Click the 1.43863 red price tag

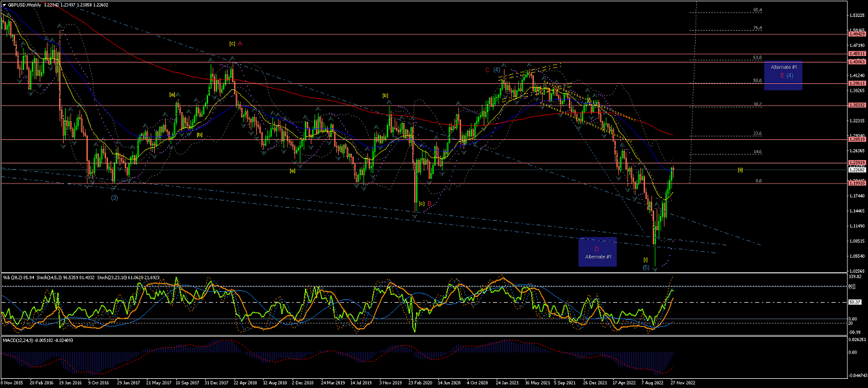pos(858,62)
